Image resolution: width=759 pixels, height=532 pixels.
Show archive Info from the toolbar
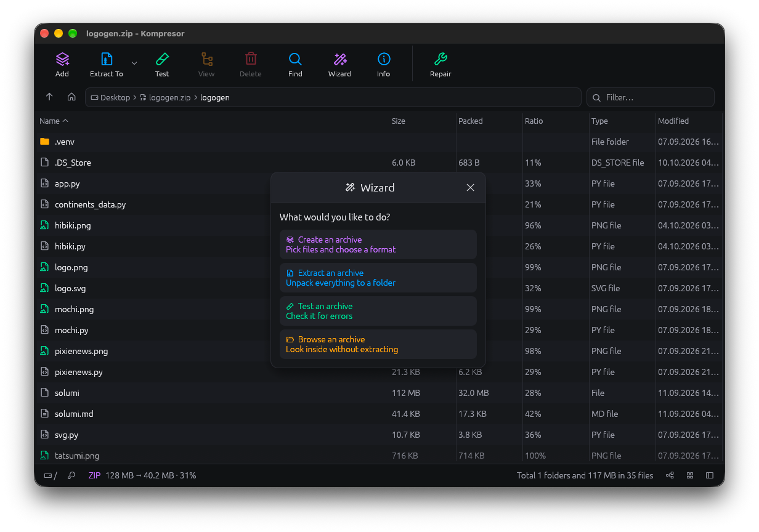pyautogui.click(x=384, y=64)
